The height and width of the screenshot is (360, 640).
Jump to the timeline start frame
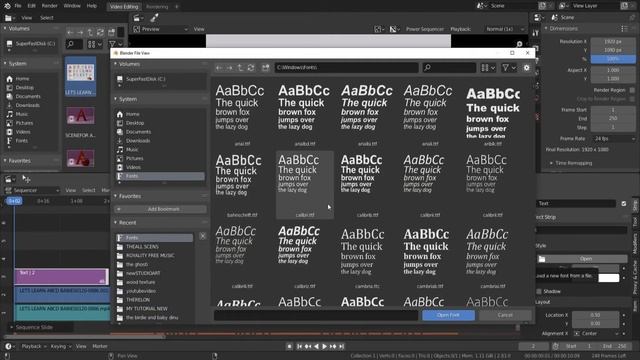[x=299, y=347]
